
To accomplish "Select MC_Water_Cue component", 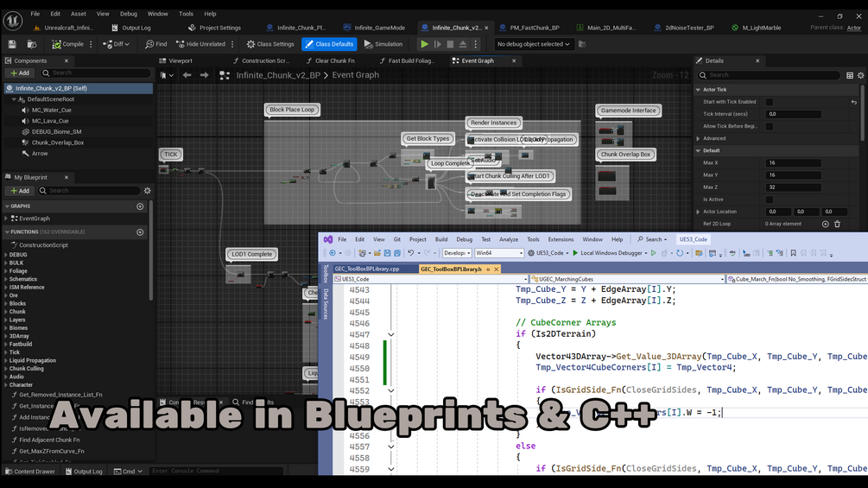I will tap(51, 110).
